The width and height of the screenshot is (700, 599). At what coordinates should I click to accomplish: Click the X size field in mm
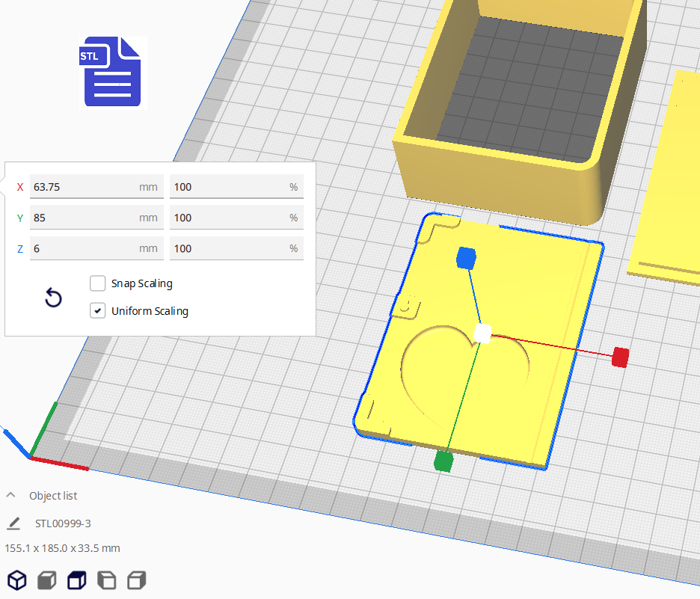pyautogui.click(x=82, y=187)
